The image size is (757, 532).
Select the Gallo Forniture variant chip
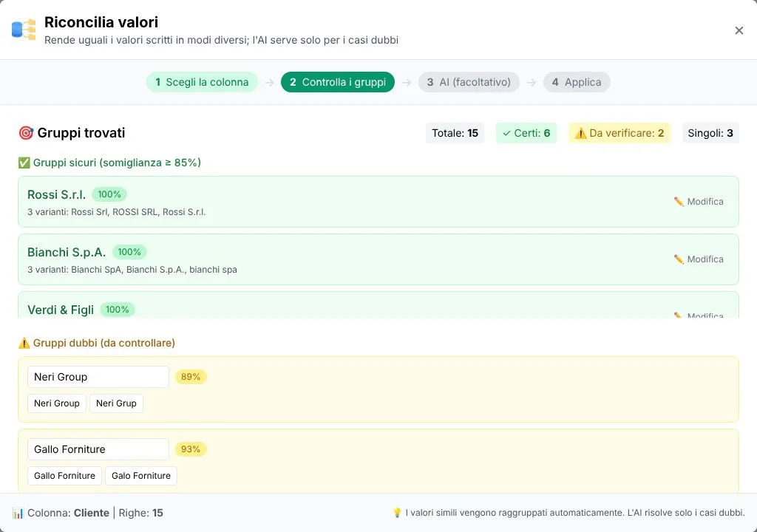coord(65,476)
